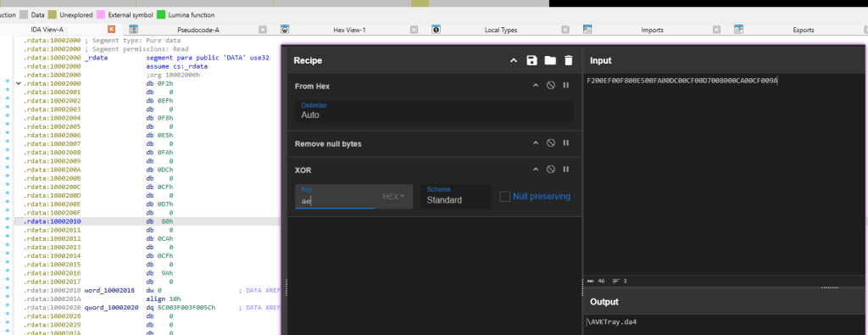Switch to the Pseudocode-A tab
This screenshot has width=868, height=335.
198,30
